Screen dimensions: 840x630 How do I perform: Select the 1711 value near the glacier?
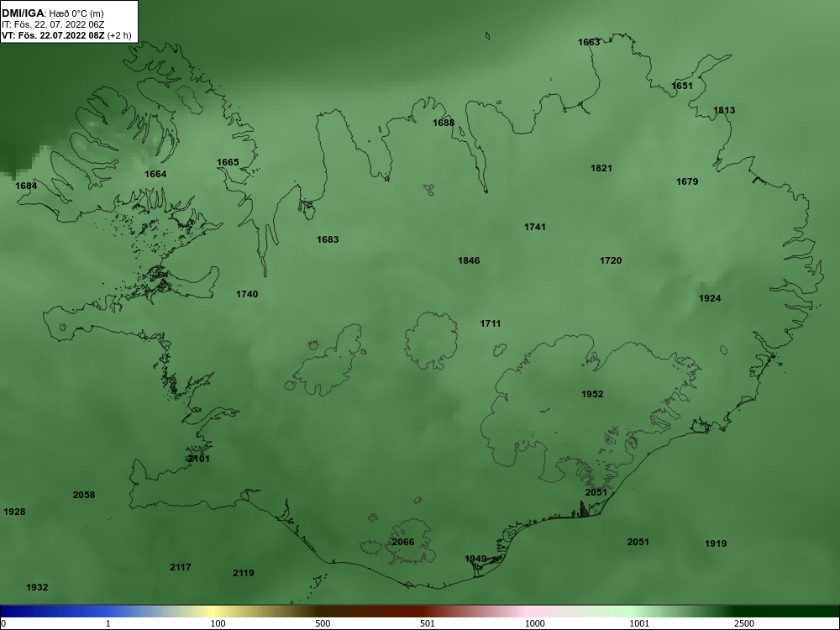[x=491, y=323]
